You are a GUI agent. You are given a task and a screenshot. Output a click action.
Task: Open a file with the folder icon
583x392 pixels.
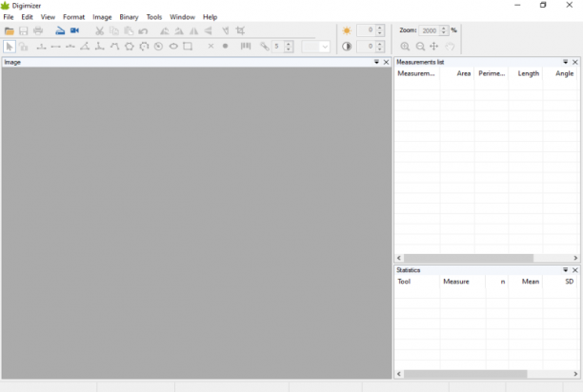click(9, 30)
